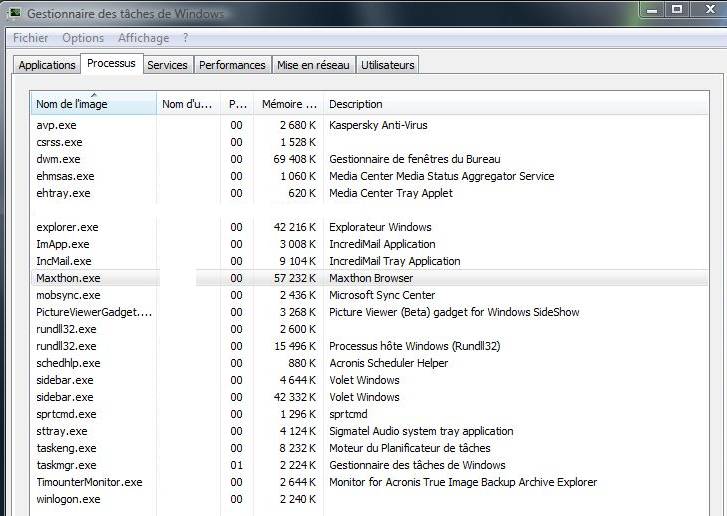727x516 pixels.
Task: Go to the Mise en réseau tab
Action: point(313,65)
